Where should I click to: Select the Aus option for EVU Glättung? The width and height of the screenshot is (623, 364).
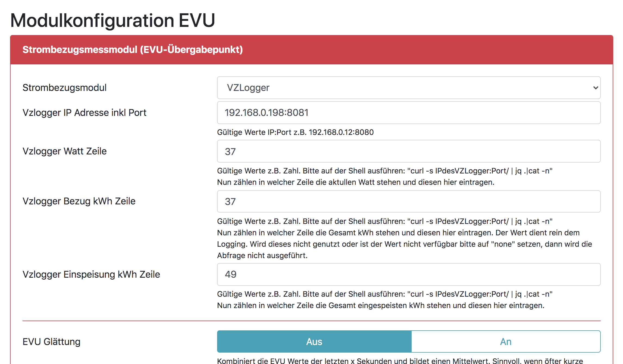click(314, 341)
